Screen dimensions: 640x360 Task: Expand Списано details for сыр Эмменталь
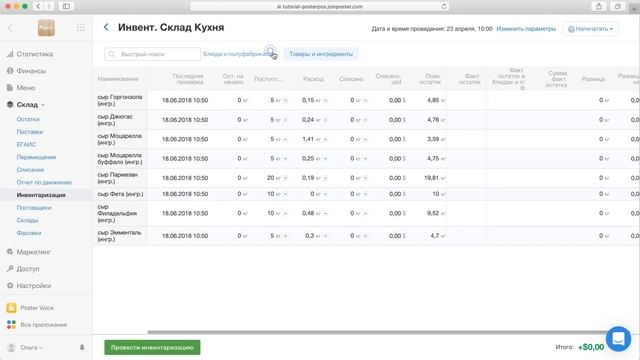point(365,236)
